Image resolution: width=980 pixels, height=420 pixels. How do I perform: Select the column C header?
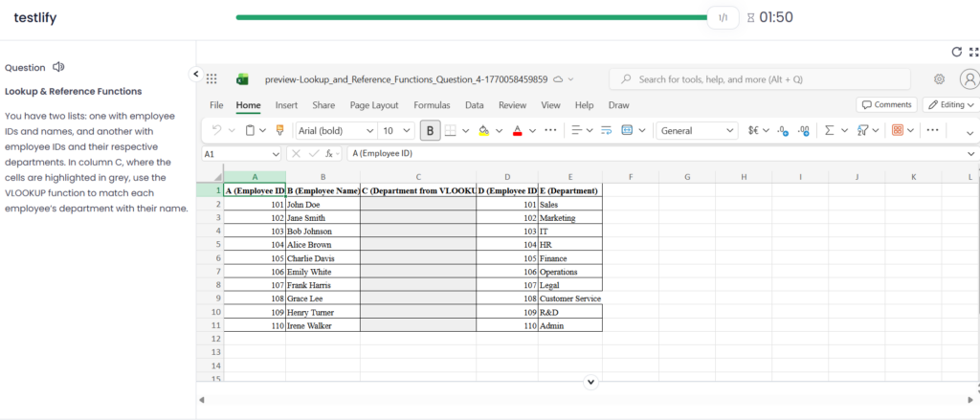[418, 177]
